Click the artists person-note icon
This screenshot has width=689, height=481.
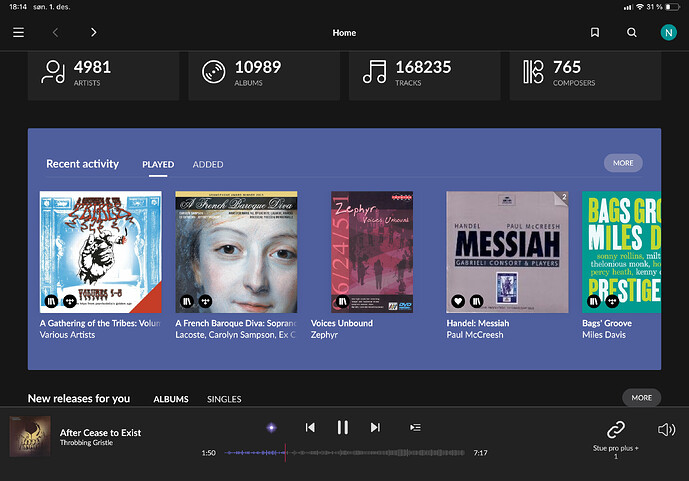[x=53, y=72]
